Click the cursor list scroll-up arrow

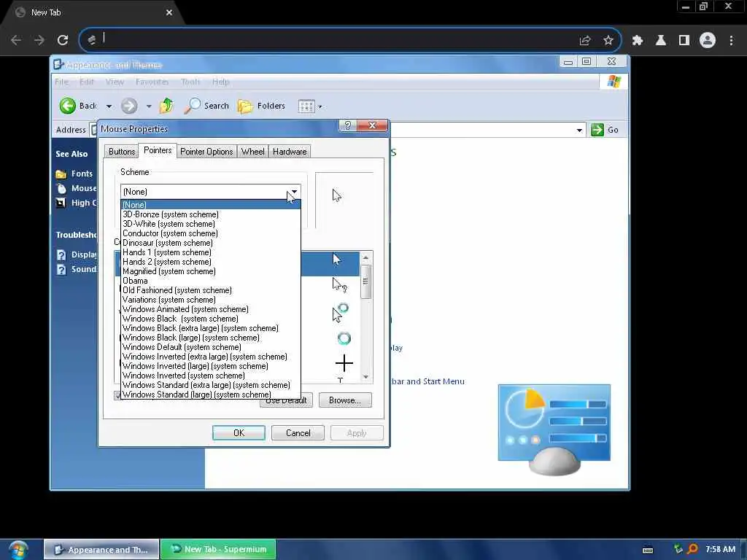366,257
